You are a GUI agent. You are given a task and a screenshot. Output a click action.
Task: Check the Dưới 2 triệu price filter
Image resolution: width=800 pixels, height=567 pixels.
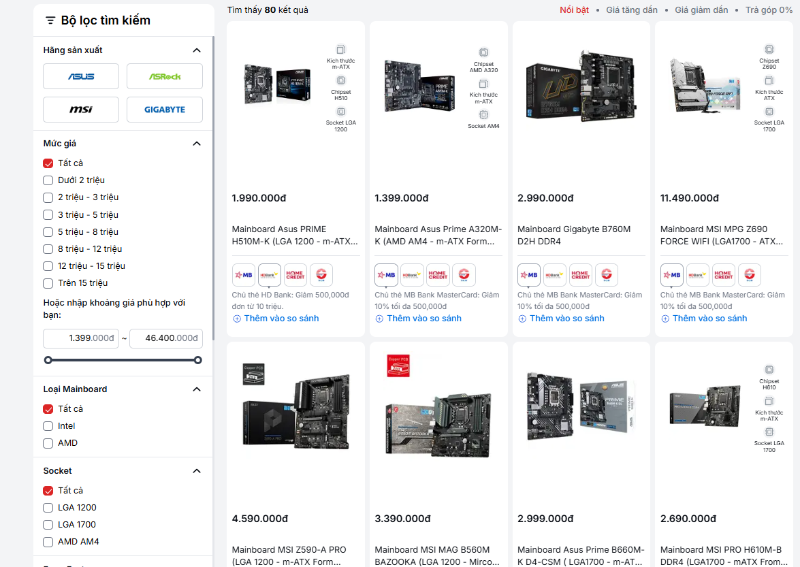pos(48,180)
